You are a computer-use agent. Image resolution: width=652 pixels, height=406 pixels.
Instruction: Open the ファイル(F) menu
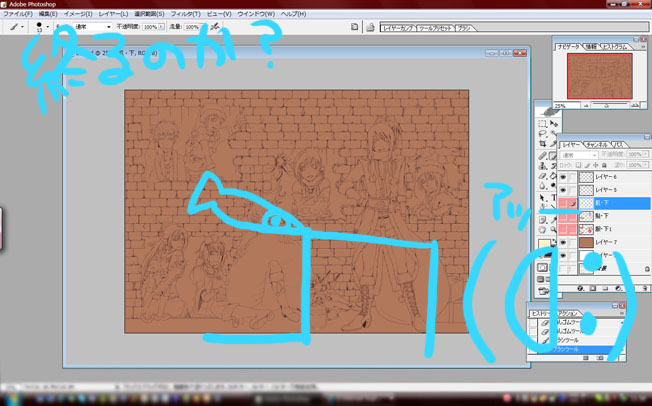click(17, 14)
